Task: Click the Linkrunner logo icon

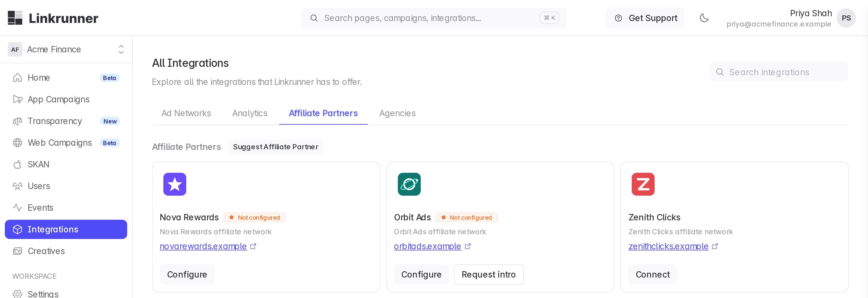Action: [15, 18]
